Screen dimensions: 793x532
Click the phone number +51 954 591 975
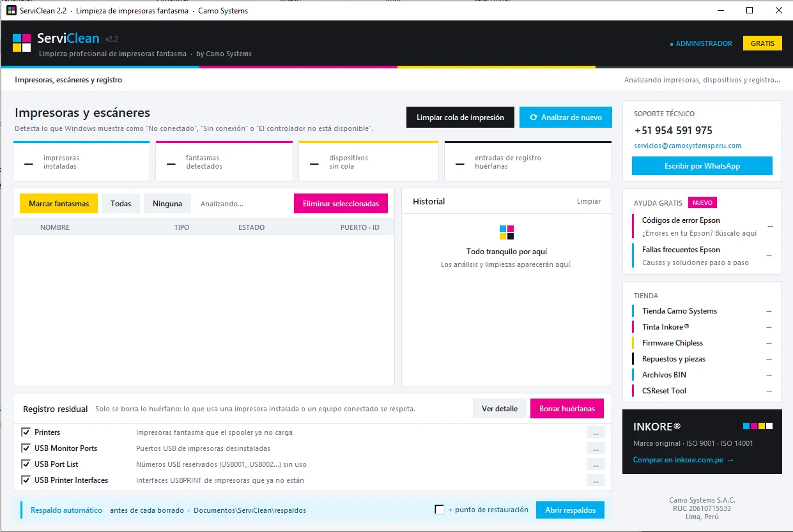[673, 130]
